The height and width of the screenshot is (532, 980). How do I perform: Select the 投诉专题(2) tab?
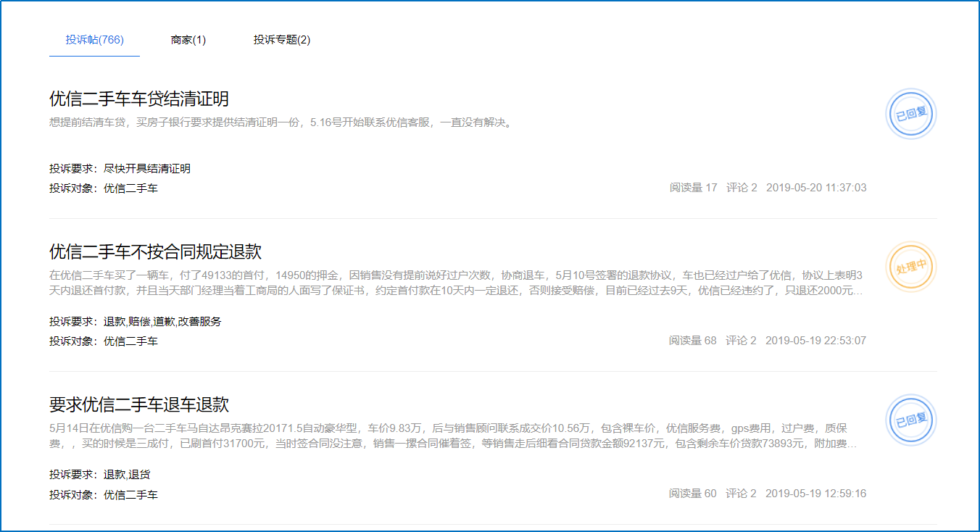click(x=282, y=40)
